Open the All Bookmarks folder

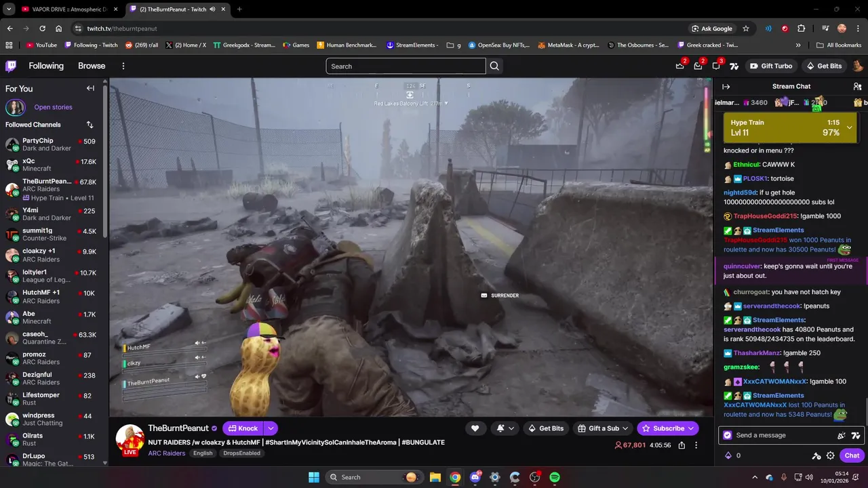pyautogui.click(x=839, y=45)
